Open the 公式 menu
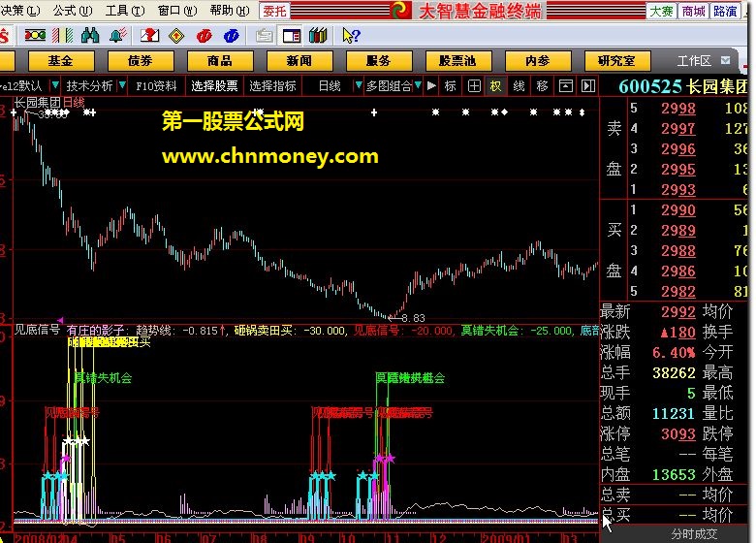The width and height of the screenshot is (756, 543). [x=73, y=11]
